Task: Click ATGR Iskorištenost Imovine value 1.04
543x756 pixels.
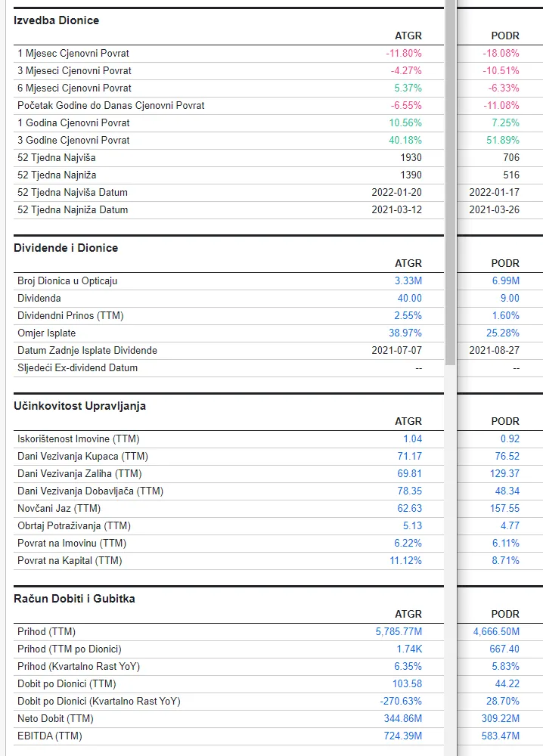Action: [412, 439]
